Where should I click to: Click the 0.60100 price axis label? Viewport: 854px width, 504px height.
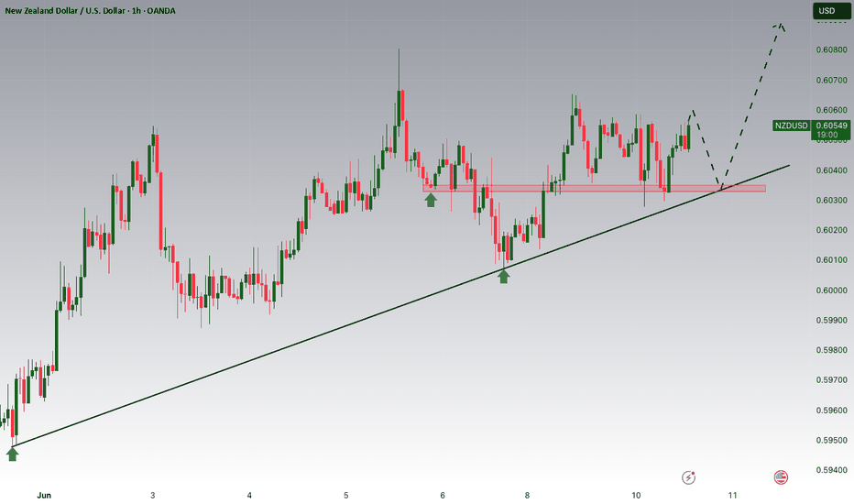(832, 260)
